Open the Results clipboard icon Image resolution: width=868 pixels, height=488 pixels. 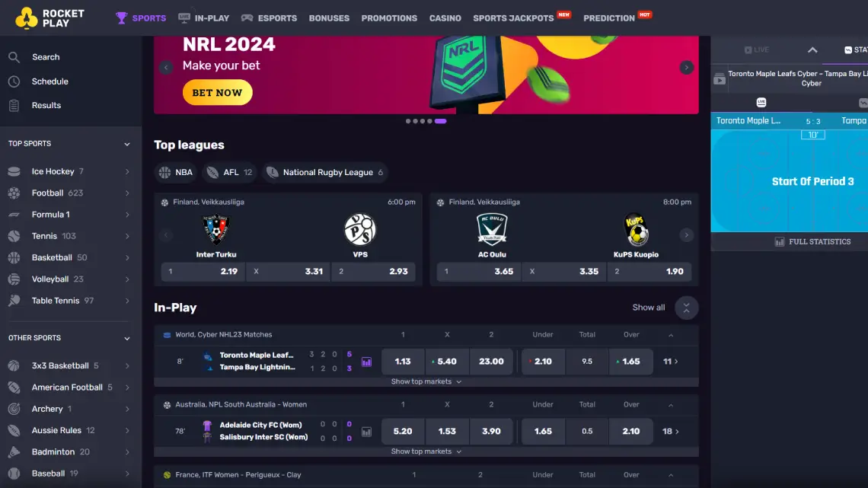pyautogui.click(x=14, y=105)
